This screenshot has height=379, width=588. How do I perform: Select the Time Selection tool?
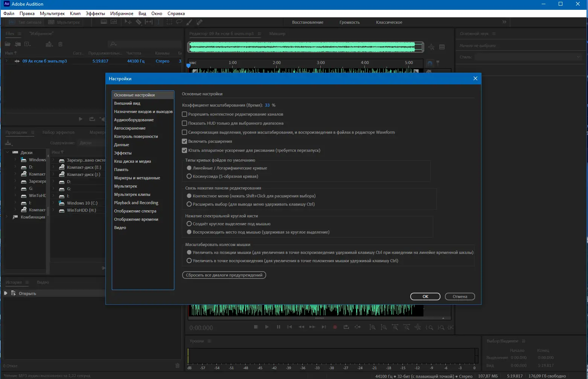[159, 22]
